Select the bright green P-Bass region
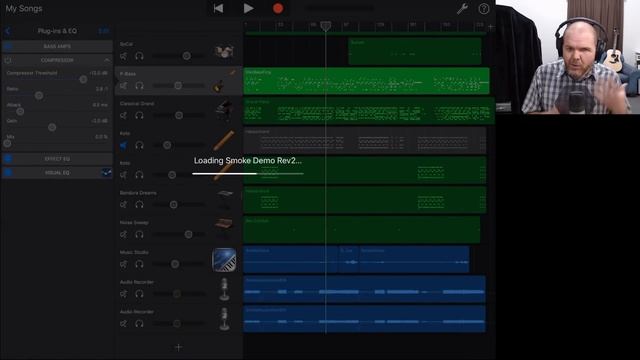 point(367,81)
